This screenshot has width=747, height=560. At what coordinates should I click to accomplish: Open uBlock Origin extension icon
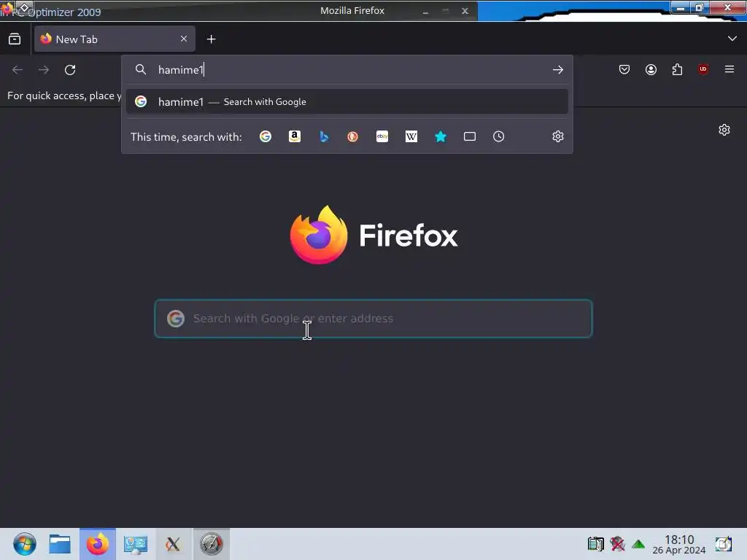coord(703,69)
